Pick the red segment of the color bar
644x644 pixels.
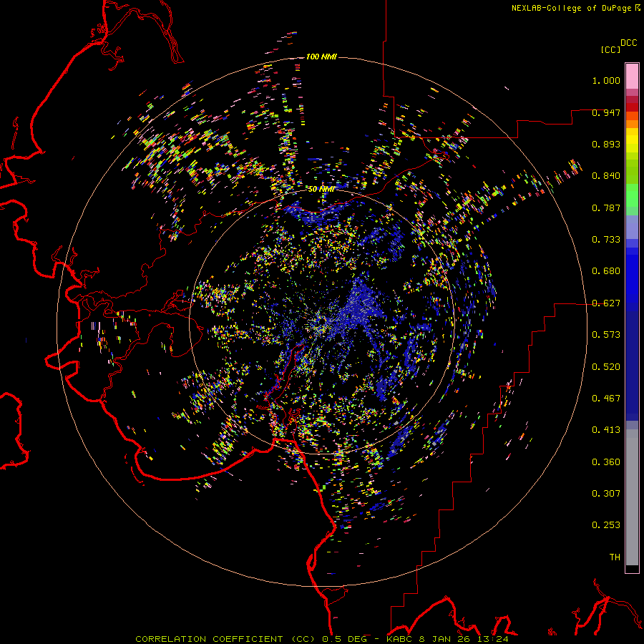pyautogui.click(x=632, y=107)
